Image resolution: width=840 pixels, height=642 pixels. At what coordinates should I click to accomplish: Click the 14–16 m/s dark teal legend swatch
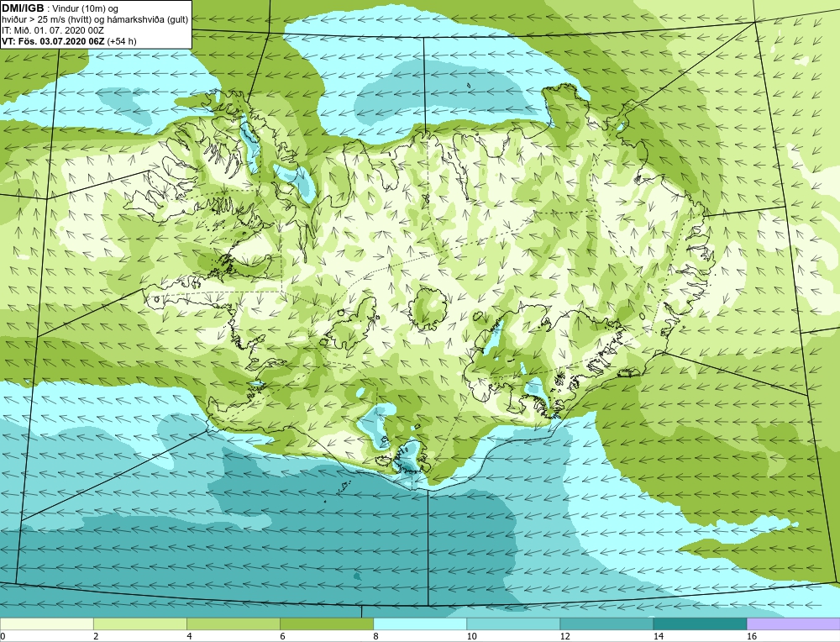(700, 624)
